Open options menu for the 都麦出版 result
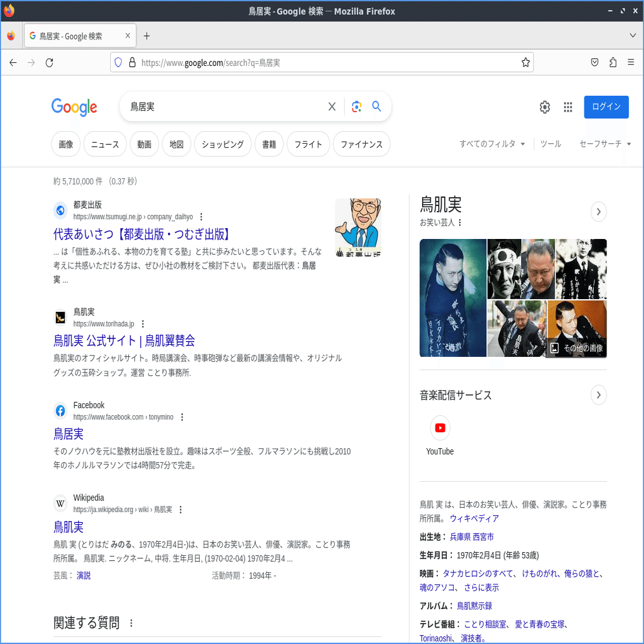The width and height of the screenshot is (644, 644). (x=202, y=216)
